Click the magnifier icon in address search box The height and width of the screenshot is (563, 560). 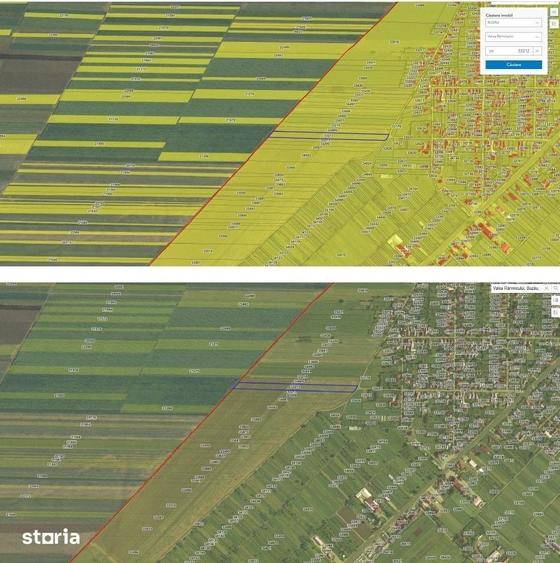click(556, 288)
